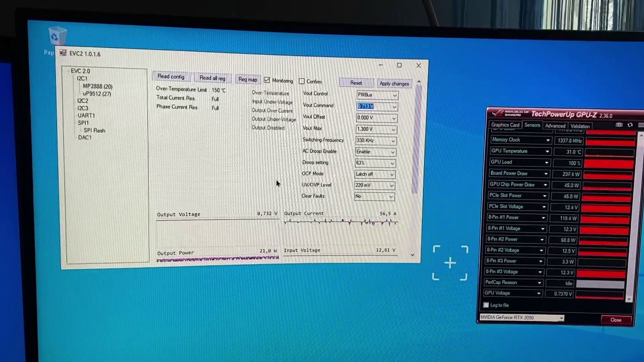Click the 0.7370 V GPU Voltage value
644x362 pixels.
(559, 294)
